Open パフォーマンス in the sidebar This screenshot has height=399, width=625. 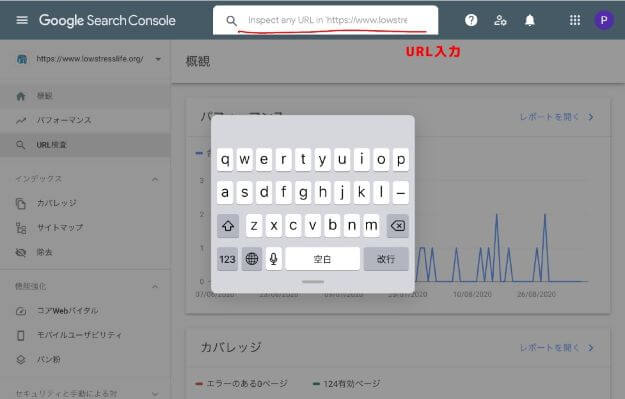click(x=85, y=120)
